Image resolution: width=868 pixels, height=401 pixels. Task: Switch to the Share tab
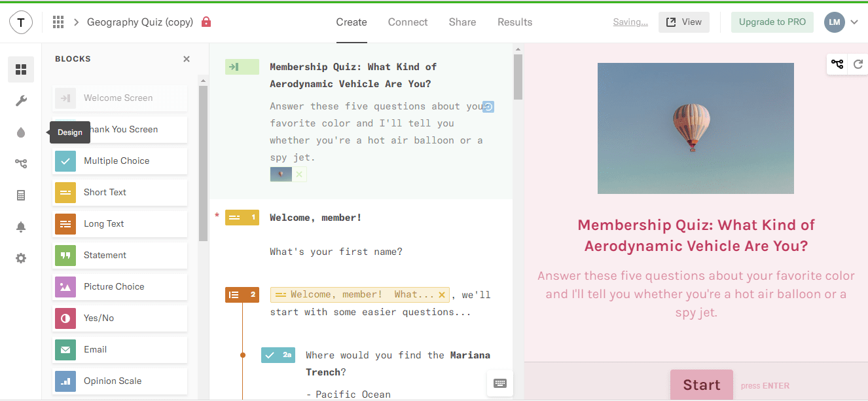coord(462,22)
